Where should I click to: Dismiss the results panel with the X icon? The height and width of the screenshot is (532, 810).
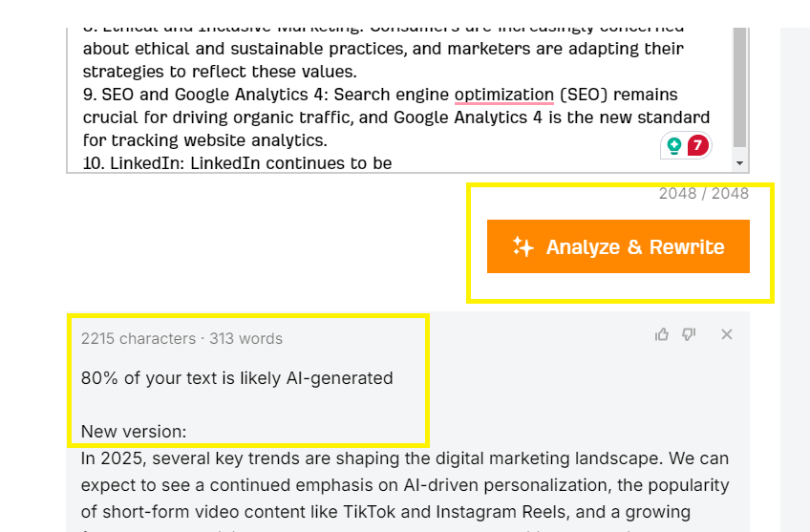tap(727, 334)
